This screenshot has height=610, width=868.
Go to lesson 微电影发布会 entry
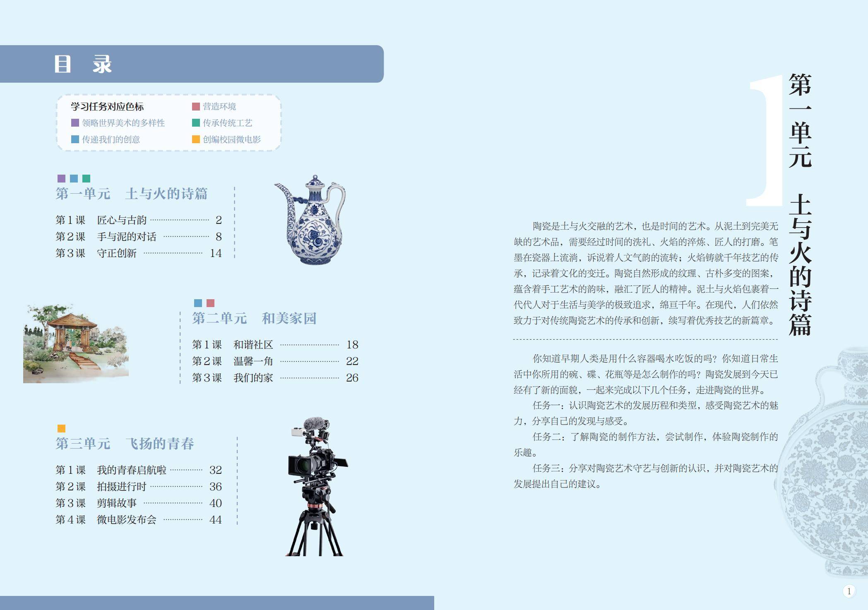(126, 520)
